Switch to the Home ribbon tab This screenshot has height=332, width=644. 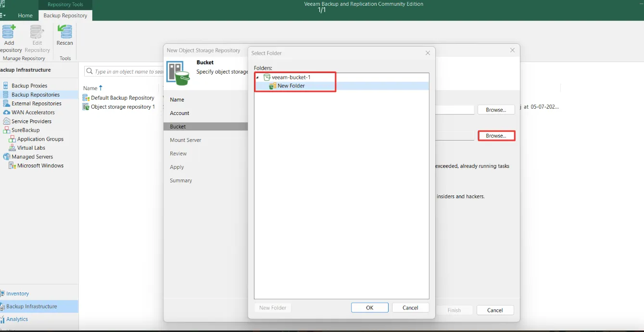tap(25, 15)
